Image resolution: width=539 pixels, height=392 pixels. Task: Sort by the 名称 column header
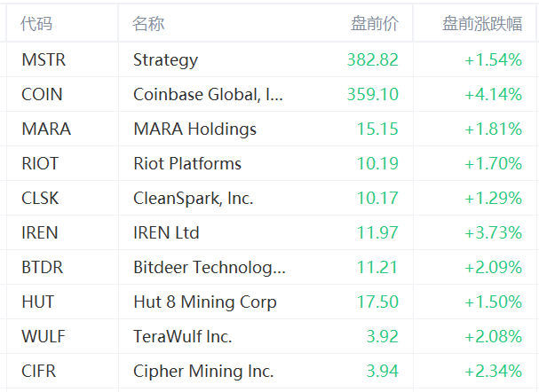148,24
